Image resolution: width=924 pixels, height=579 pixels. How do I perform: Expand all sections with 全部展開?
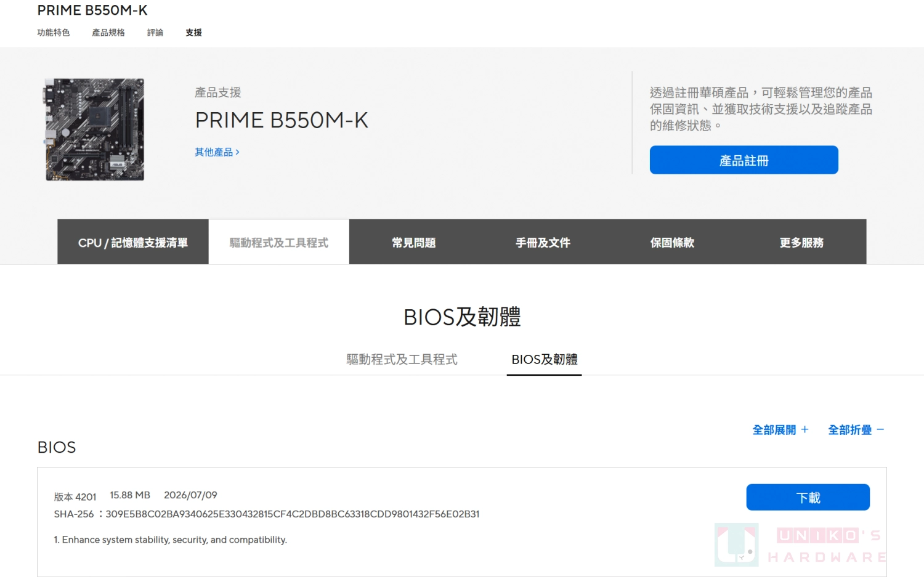[780, 430]
